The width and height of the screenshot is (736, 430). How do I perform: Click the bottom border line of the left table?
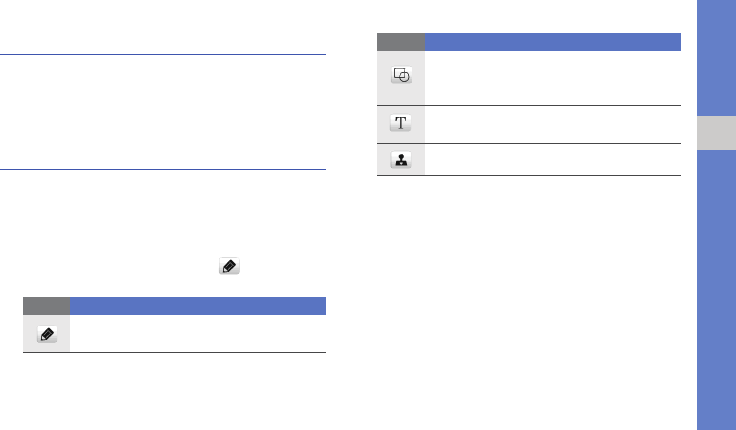coord(174,352)
